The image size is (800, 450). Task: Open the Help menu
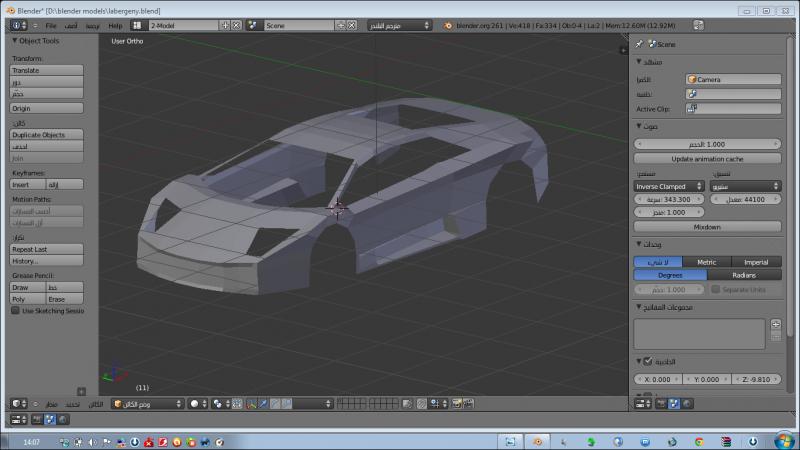click(x=115, y=26)
